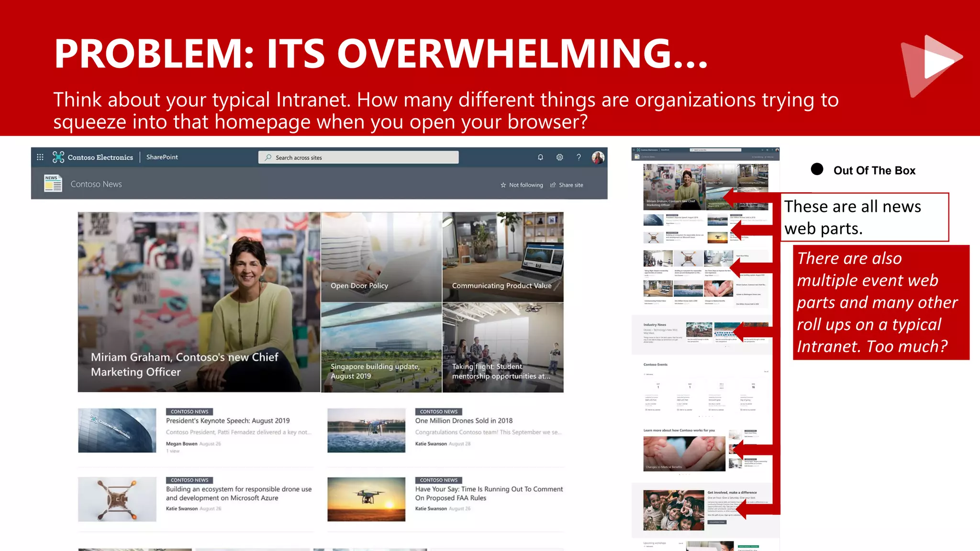Click CONTOSO NEWS tag above One Million Drones

(439, 411)
